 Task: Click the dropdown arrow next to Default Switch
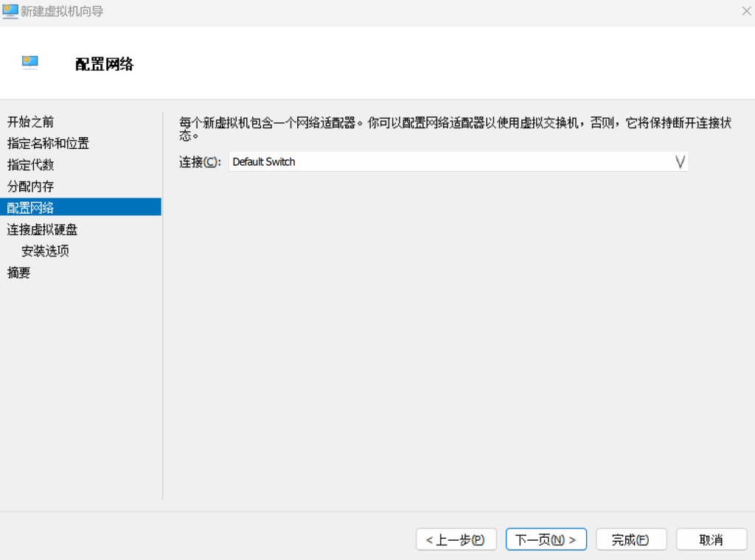[679, 161]
